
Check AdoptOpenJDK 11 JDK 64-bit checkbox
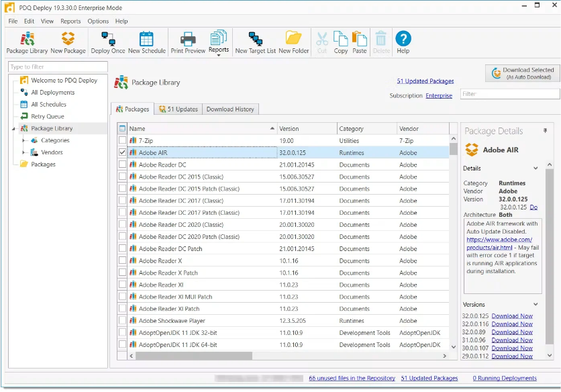tap(122, 344)
